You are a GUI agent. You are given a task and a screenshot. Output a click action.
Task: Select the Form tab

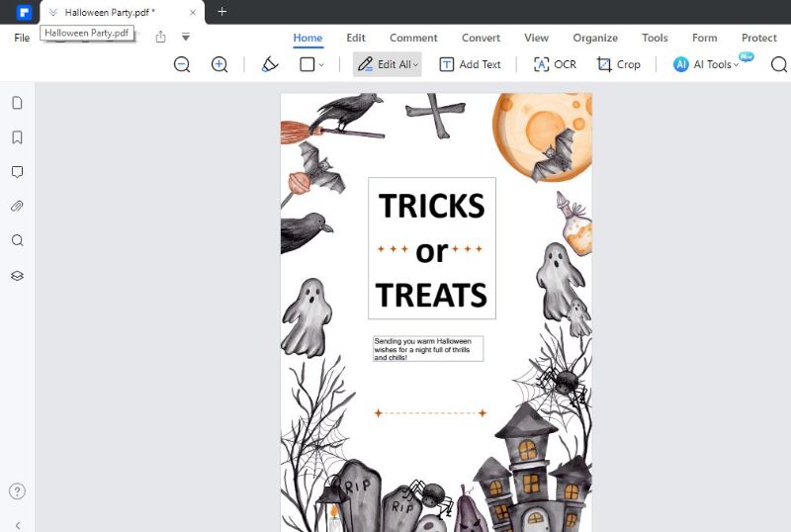[x=704, y=38]
